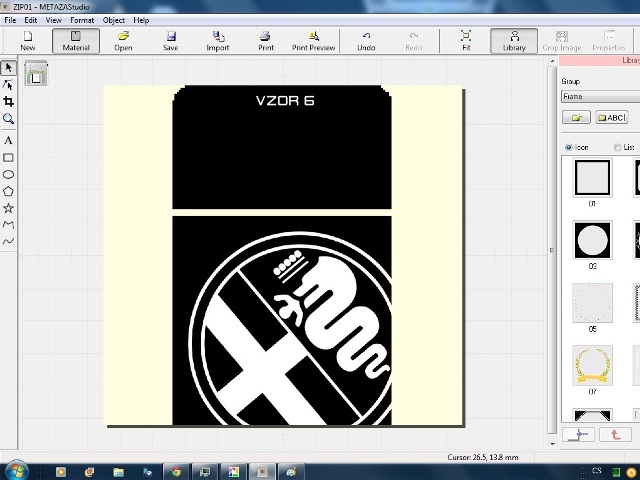The width and height of the screenshot is (640, 480).
Task: Click the canvas scrollbar down arrow
Action: point(552,444)
